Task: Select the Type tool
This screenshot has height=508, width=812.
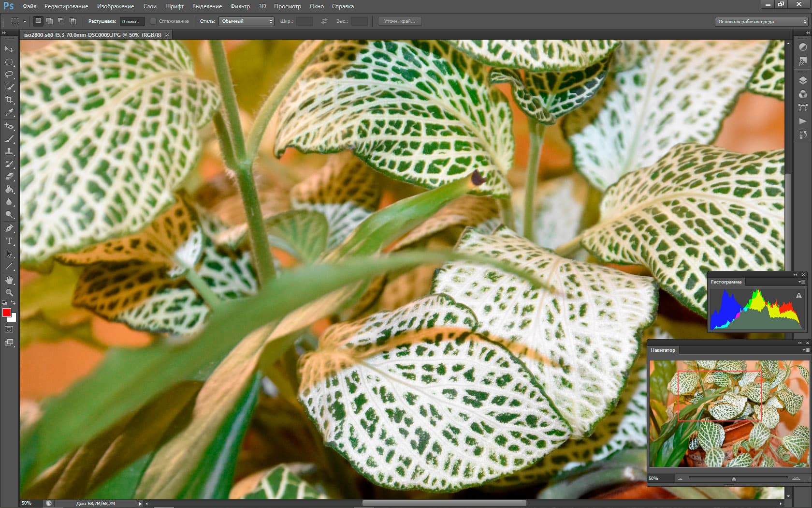Action: pyautogui.click(x=9, y=241)
